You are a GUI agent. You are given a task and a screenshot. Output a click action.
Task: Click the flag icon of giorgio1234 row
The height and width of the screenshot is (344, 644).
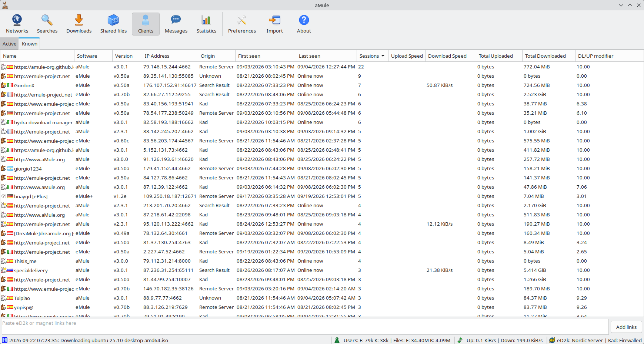point(10,169)
